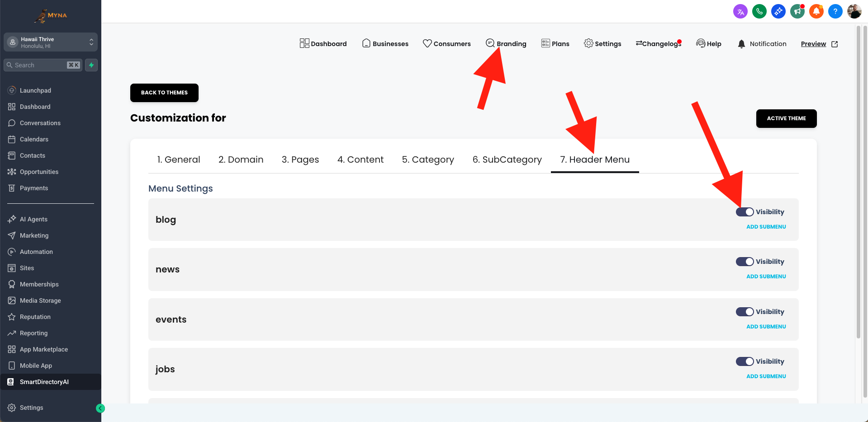Image resolution: width=868 pixels, height=422 pixels.
Task: Switch to the 5. Category tab
Action: 428,159
